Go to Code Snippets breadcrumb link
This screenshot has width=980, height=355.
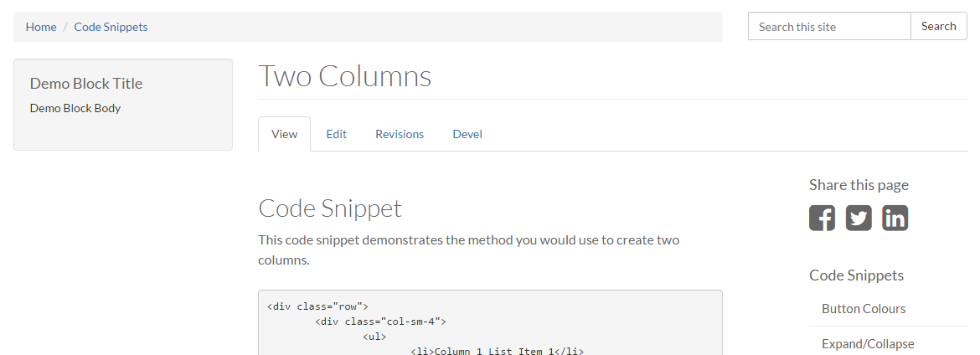(x=111, y=27)
